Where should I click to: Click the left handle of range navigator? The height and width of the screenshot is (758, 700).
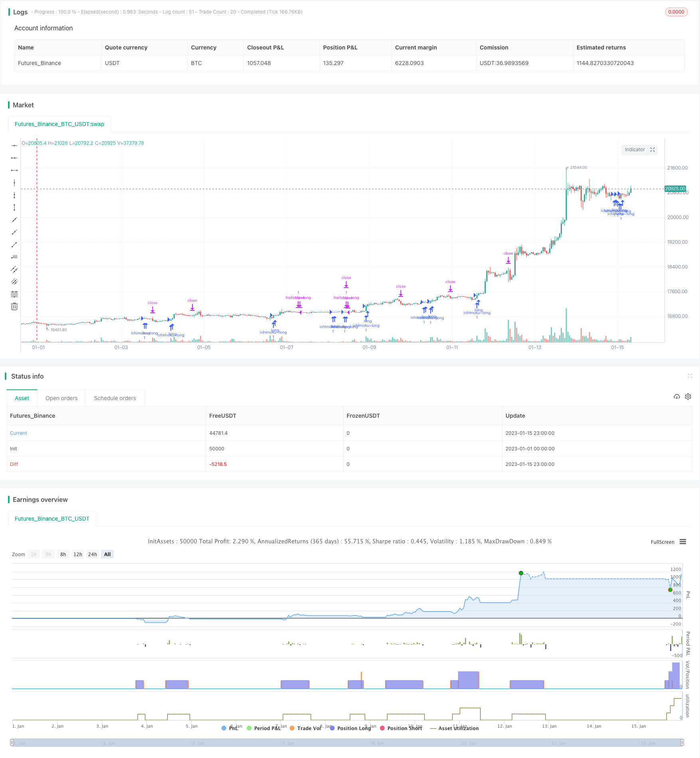point(12,742)
